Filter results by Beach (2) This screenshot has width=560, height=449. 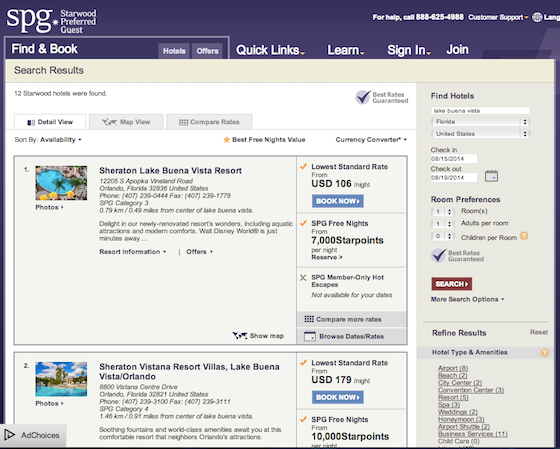[452, 375]
